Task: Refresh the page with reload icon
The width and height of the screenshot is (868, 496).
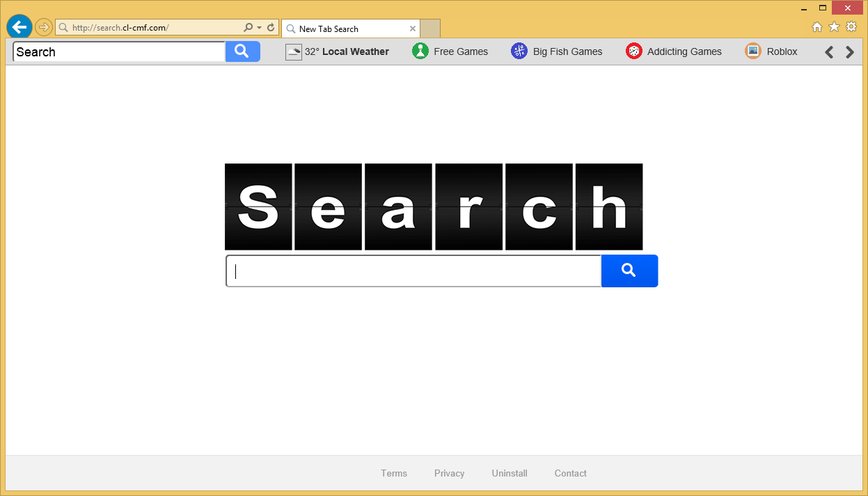Action: pyautogui.click(x=271, y=28)
